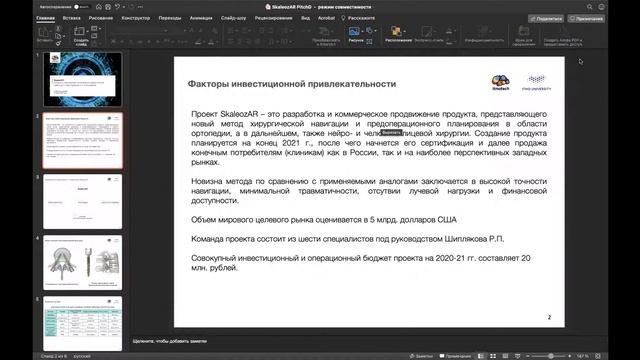Click the Save icon in the title bar
The width and height of the screenshot is (640, 360).
click(x=108, y=7)
